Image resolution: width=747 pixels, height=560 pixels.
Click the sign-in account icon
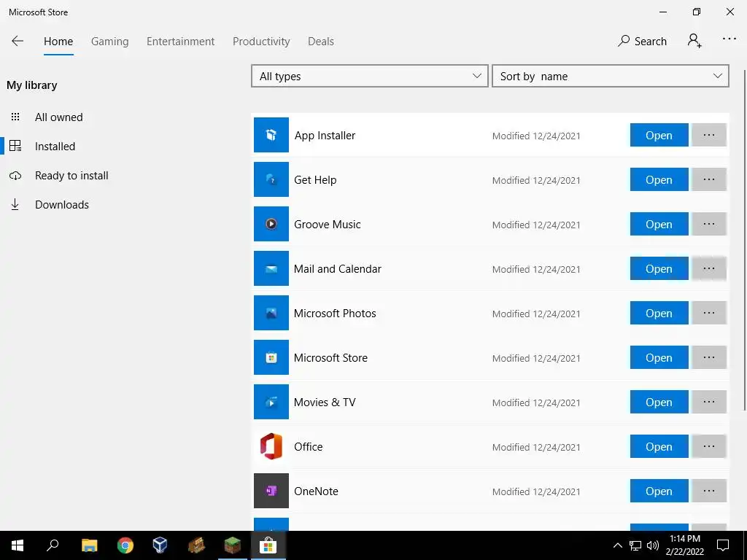tap(694, 41)
